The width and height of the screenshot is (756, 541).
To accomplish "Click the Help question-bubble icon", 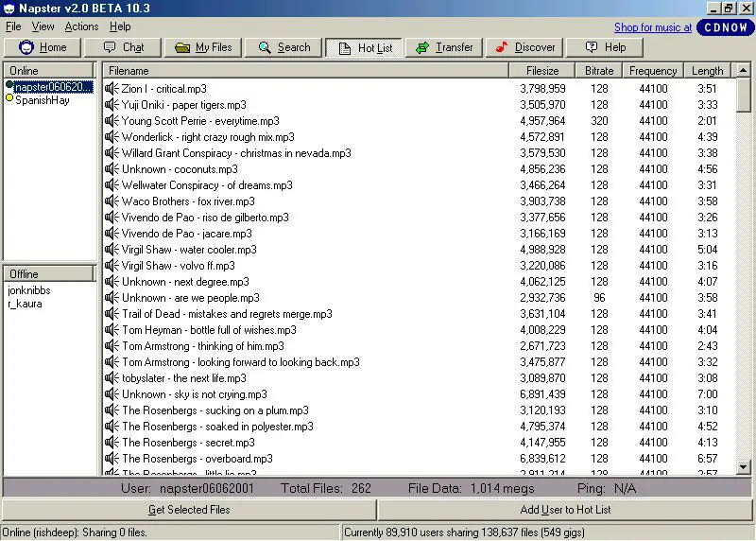I will point(592,47).
